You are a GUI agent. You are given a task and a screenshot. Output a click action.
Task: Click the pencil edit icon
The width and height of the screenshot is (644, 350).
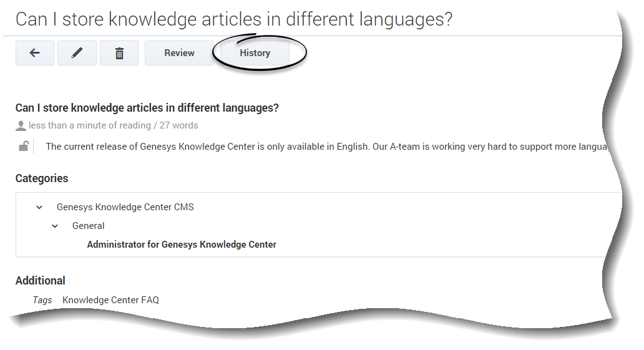click(x=77, y=53)
